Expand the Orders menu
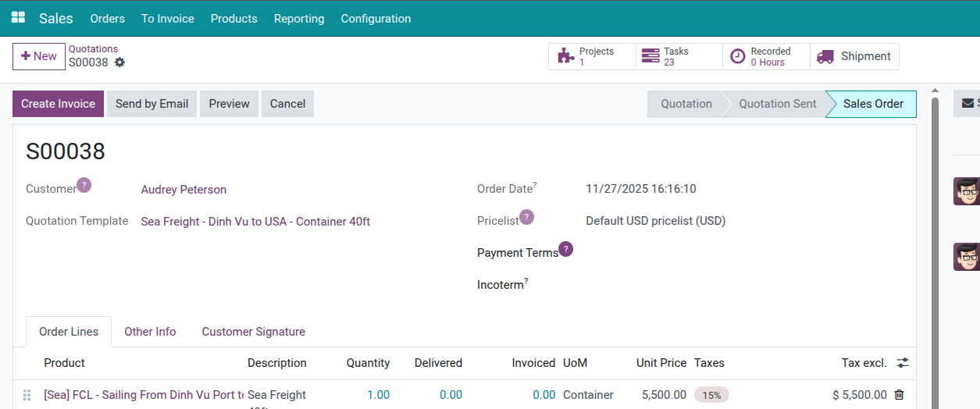This screenshot has height=409, width=980. 107,19
